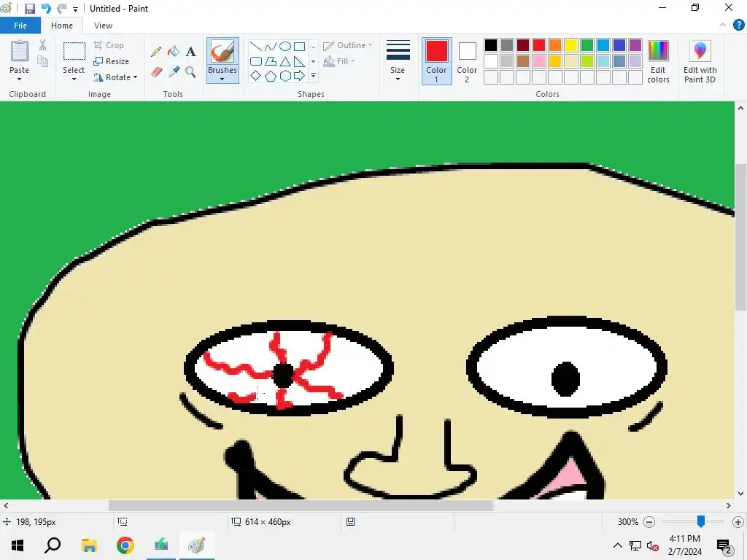This screenshot has height=560, width=747.
Task: Click the vertical scrollbar down arrow
Action: (x=740, y=494)
